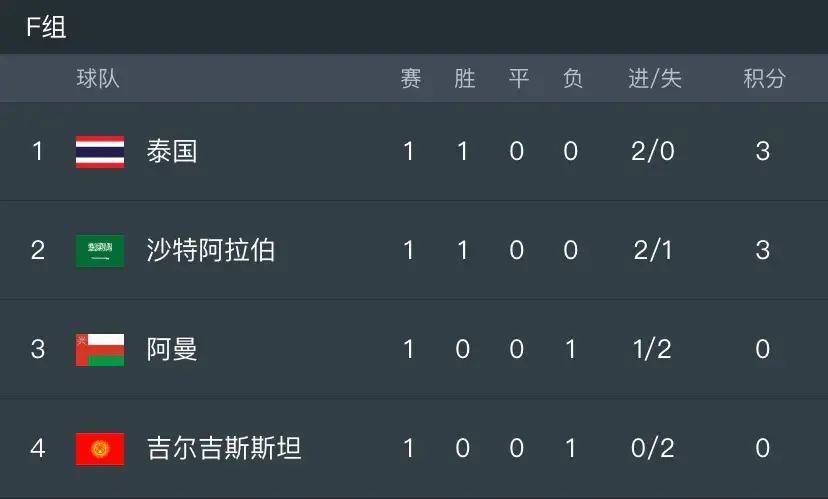The image size is (828, 499).
Task: Click the 平 draws column header
Action: 518,79
